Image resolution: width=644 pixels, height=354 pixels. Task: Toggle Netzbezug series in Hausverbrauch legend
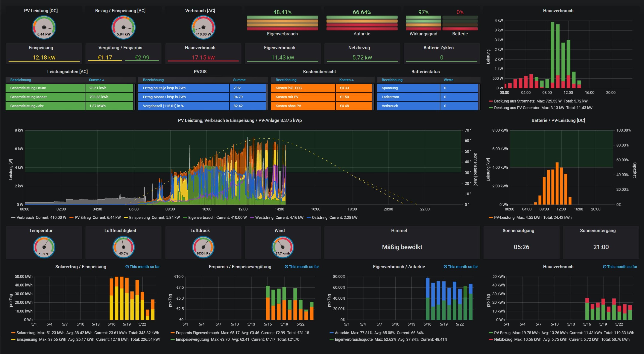[503, 339]
